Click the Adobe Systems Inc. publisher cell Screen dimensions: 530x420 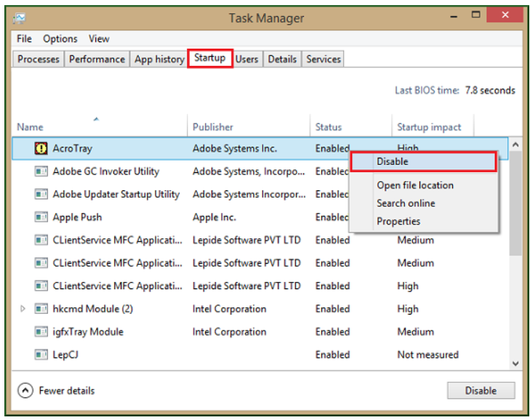(x=235, y=148)
